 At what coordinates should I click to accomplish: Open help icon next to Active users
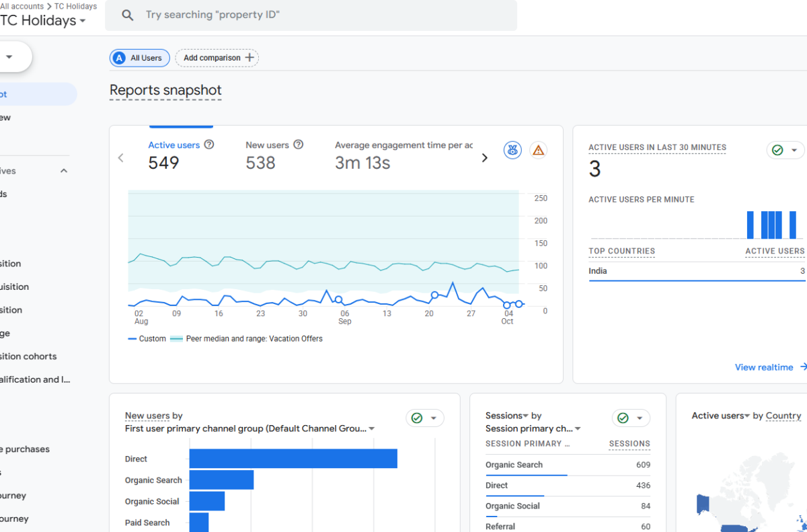tap(209, 145)
